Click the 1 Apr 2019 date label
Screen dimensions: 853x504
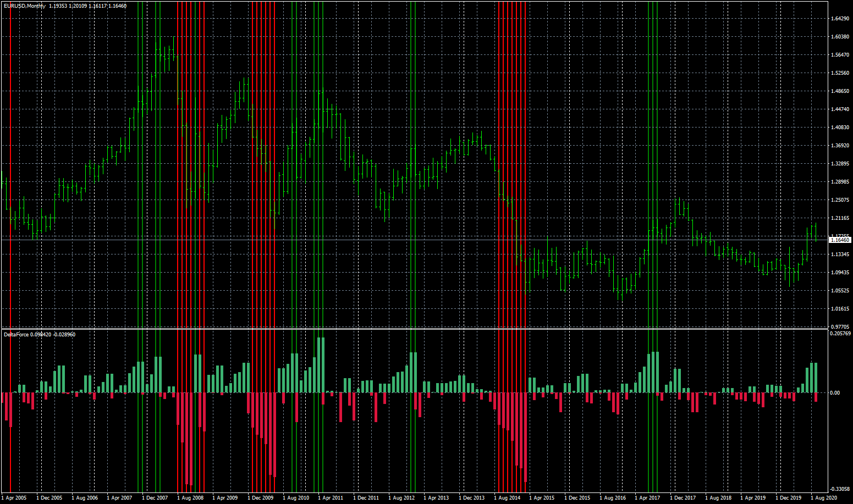click(753, 498)
